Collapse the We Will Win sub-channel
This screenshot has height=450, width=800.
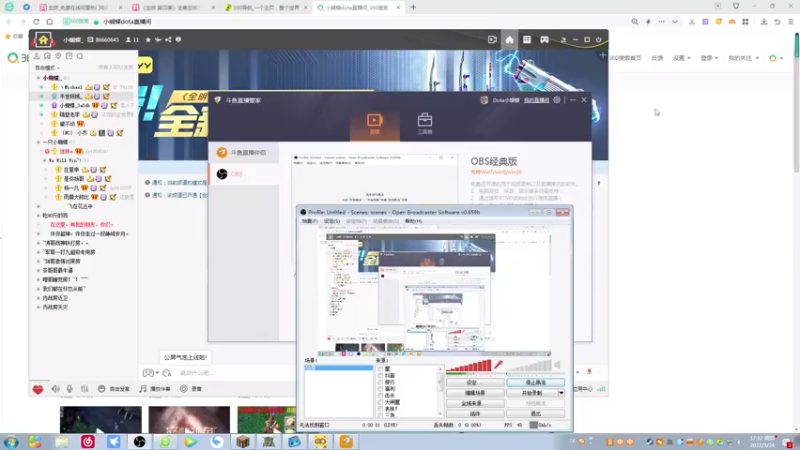[x=44, y=161]
